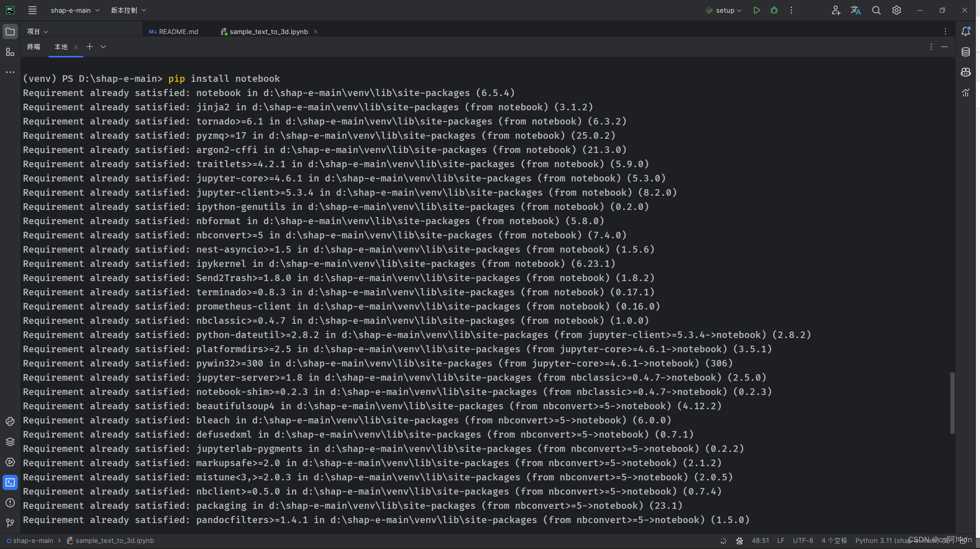
Task: Click the jinja2 requirement output line
Action: 308,107
